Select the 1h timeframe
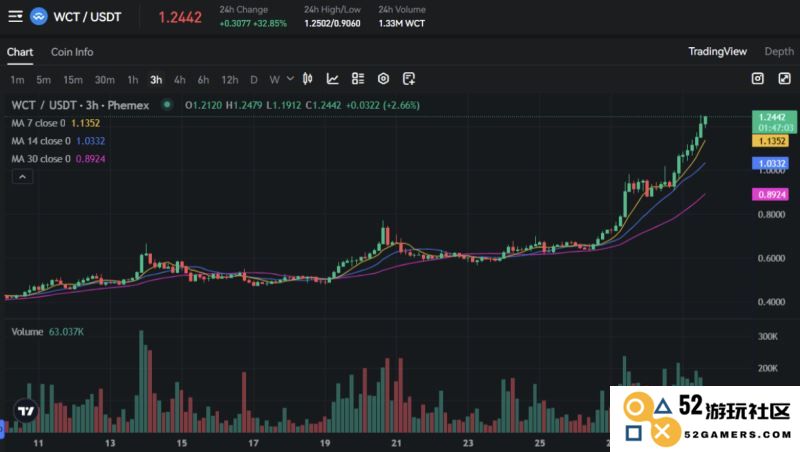This screenshot has width=800, height=452. coord(133,80)
